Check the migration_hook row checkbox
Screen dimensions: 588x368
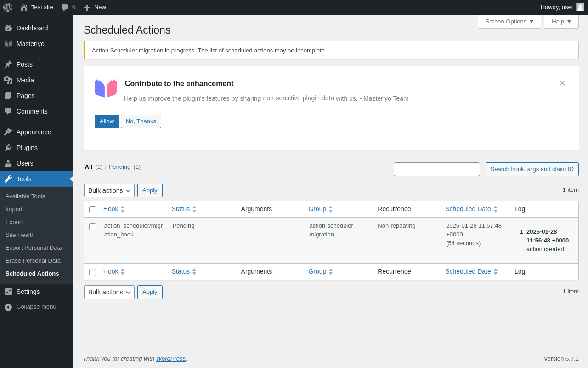pos(93,227)
